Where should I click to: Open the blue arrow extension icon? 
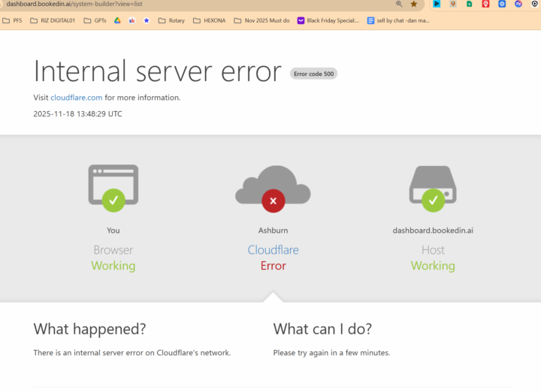pyautogui.click(x=437, y=4)
